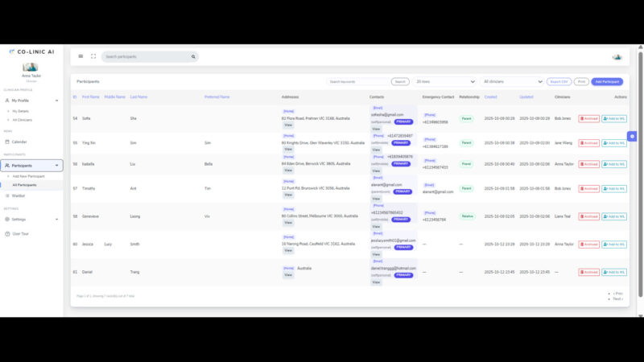This screenshot has width=644, height=362.
Task: Open the 20 rows dropdown
Action: (x=444, y=81)
